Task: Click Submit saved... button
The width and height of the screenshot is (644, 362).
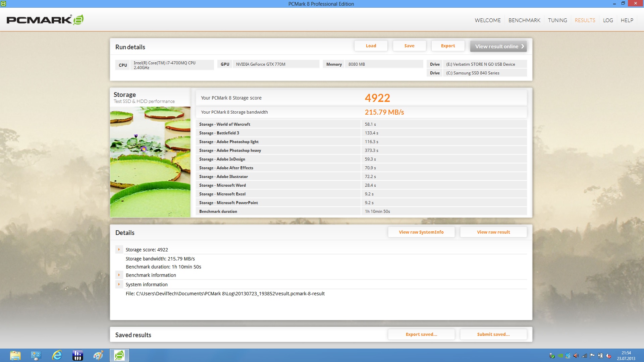Action: point(493,334)
